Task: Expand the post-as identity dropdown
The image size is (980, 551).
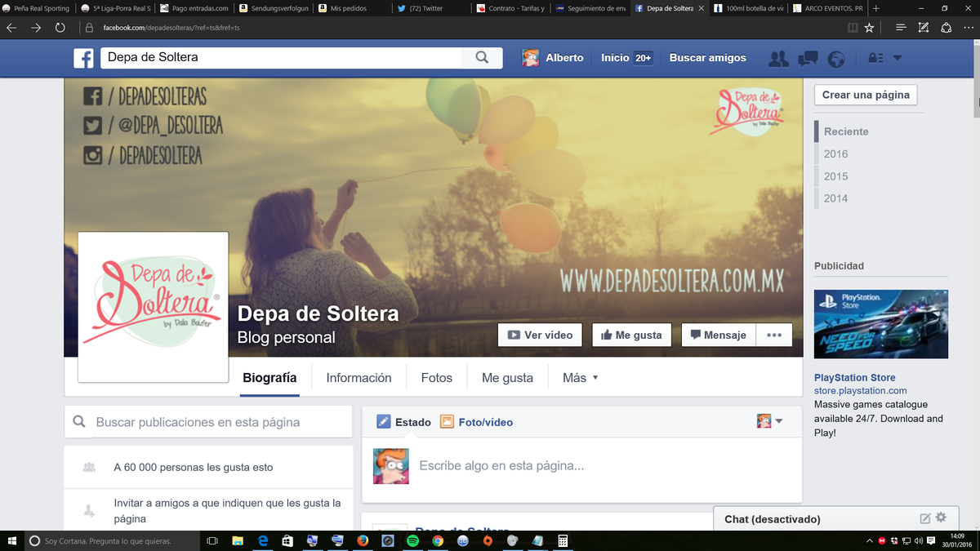Action: pos(770,421)
